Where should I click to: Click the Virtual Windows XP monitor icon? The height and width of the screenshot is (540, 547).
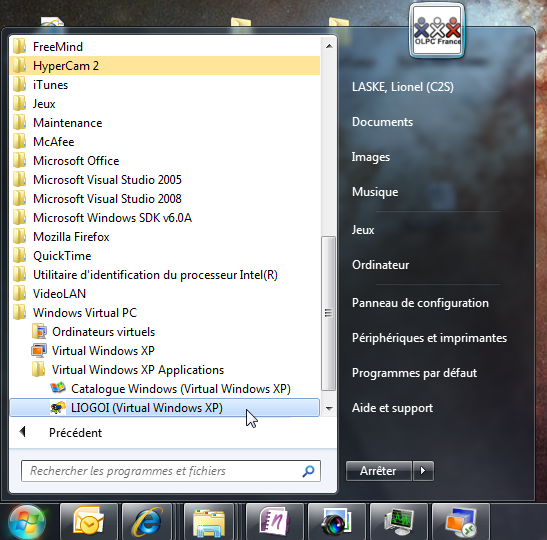[39, 351]
